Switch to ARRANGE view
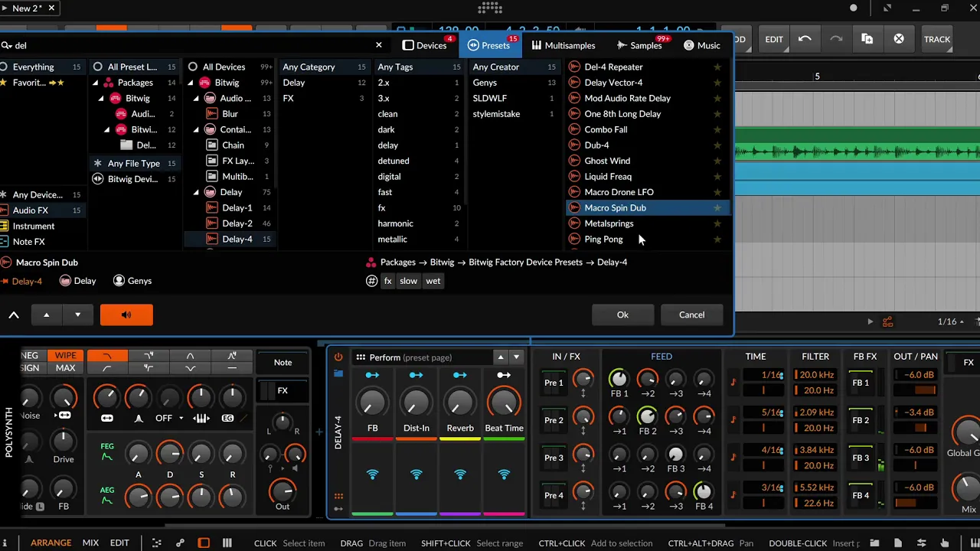Image resolution: width=980 pixels, height=551 pixels. 51,543
